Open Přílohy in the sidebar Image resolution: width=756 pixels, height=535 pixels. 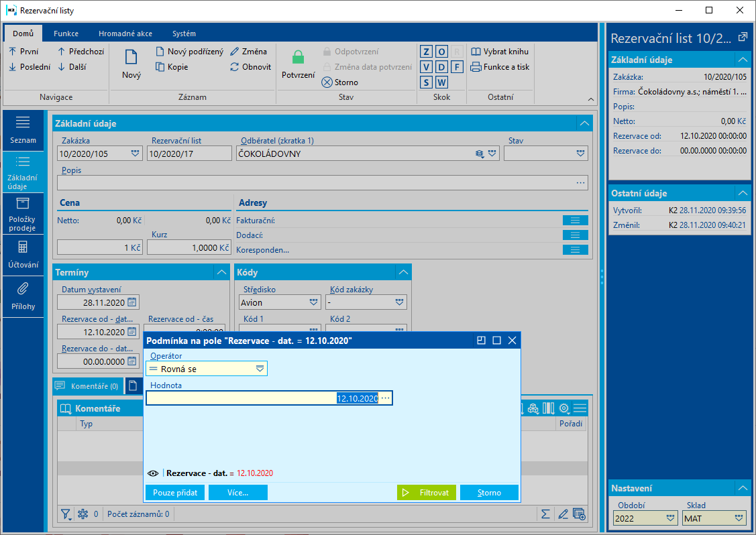[23, 297]
